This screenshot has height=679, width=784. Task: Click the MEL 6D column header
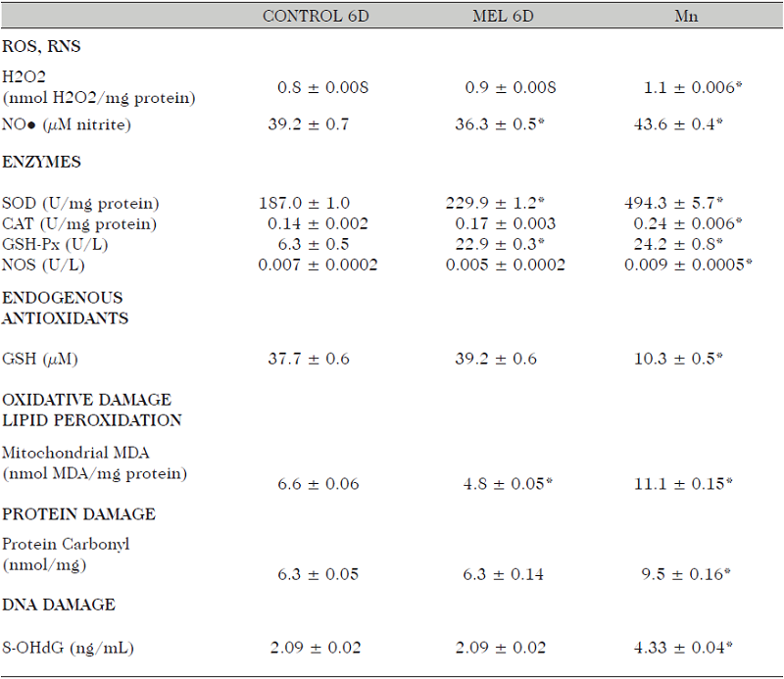pyautogui.click(x=508, y=18)
